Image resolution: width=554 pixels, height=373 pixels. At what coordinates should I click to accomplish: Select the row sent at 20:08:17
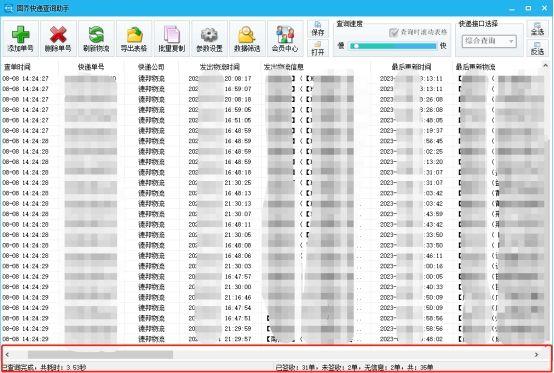[272, 78]
